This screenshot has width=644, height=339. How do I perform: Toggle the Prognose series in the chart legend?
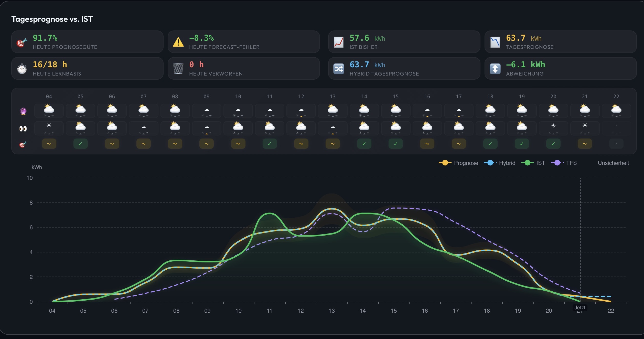point(458,163)
